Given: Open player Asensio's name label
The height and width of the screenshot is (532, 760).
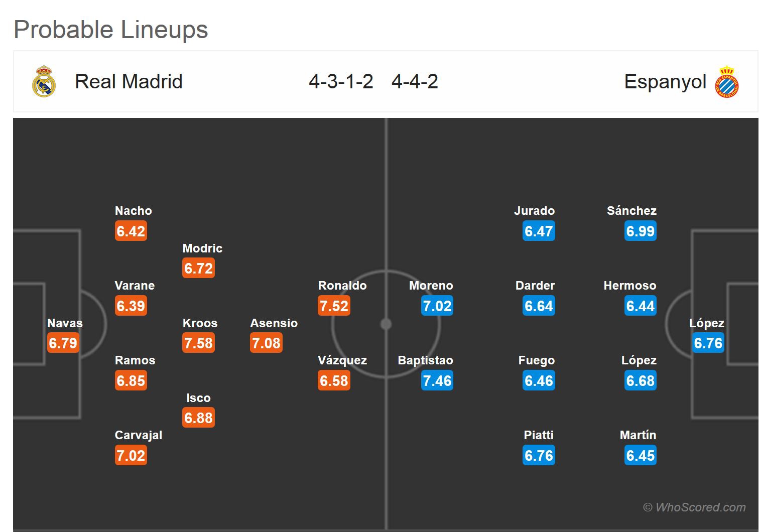Looking at the screenshot, I should point(274,323).
